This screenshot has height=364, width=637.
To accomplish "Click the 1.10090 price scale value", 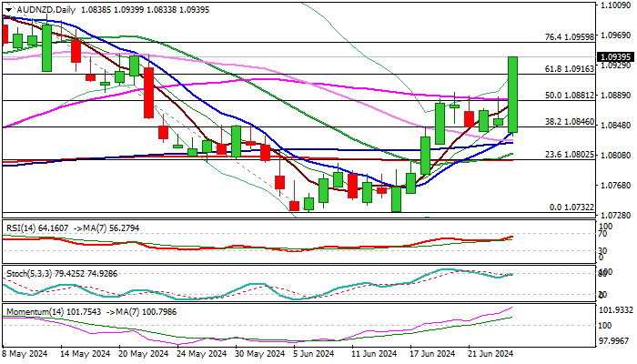I will (615, 5).
